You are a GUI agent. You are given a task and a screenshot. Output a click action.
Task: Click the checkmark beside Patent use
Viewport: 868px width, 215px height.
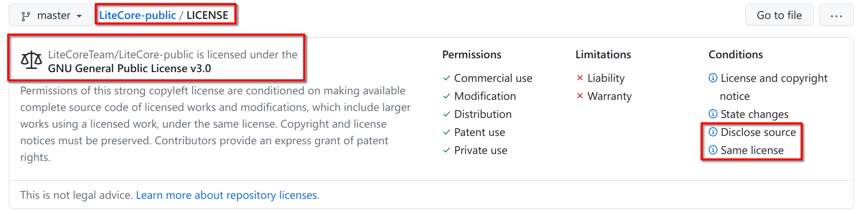pos(447,132)
